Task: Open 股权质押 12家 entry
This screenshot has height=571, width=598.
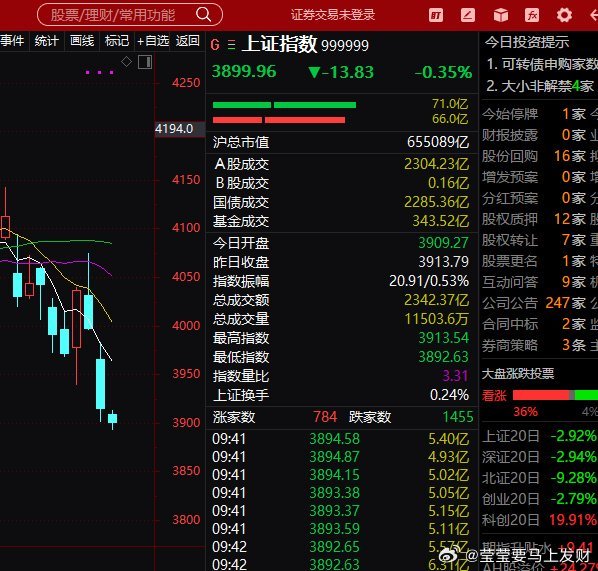Action: click(534, 219)
